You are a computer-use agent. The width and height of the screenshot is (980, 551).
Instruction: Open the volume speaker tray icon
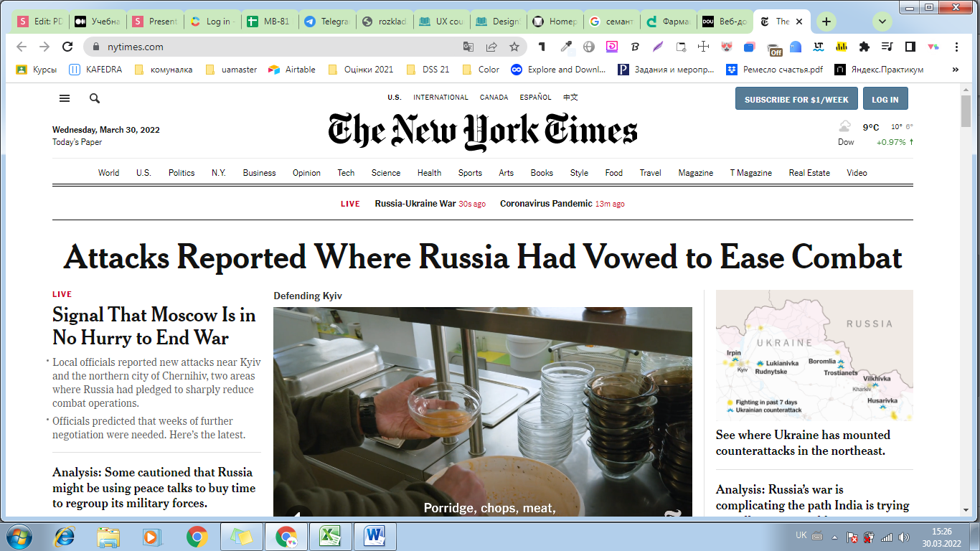tap(903, 537)
